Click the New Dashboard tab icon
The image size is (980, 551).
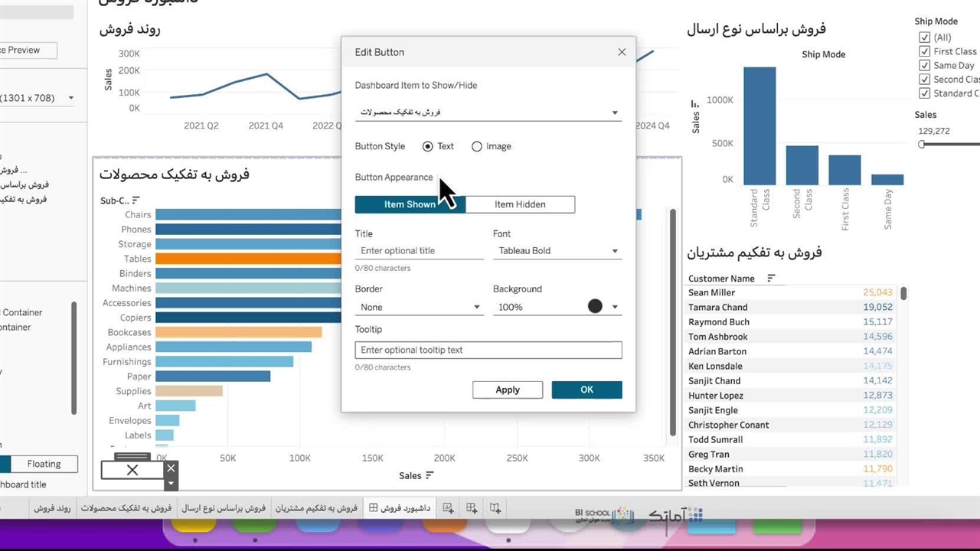[x=472, y=508]
